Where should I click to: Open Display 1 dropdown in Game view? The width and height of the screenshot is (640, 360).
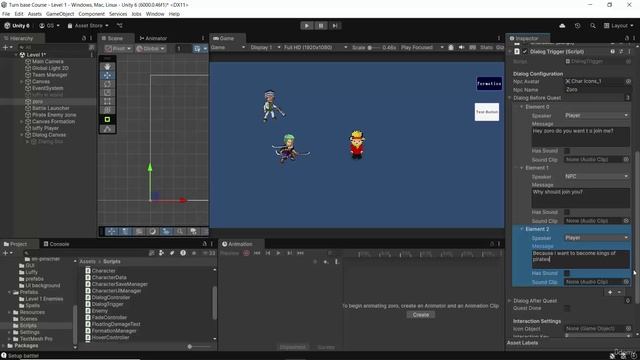click(265, 47)
